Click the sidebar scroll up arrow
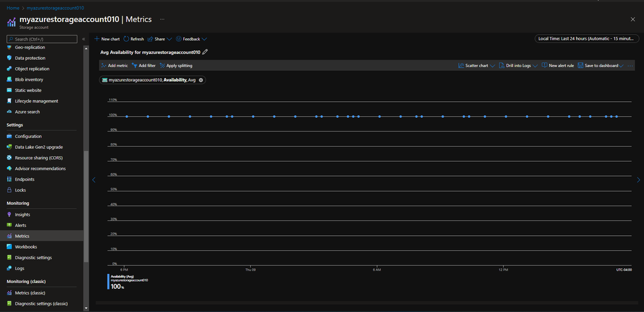644x312 pixels. [86, 48]
